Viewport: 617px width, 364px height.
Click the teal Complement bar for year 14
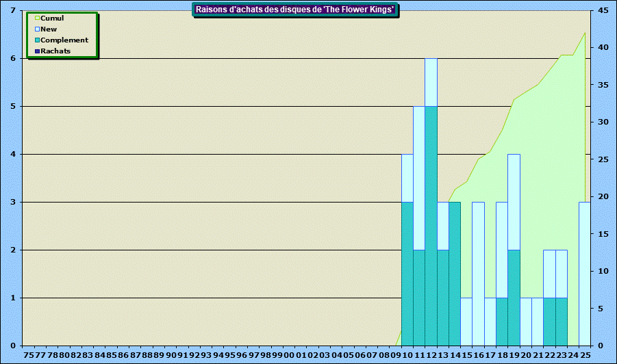coord(454,274)
